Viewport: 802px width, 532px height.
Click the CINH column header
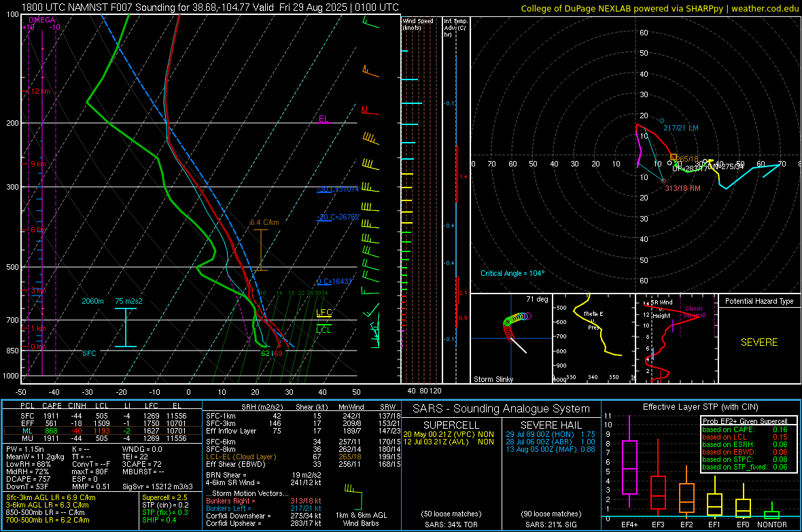tap(77, 406)
